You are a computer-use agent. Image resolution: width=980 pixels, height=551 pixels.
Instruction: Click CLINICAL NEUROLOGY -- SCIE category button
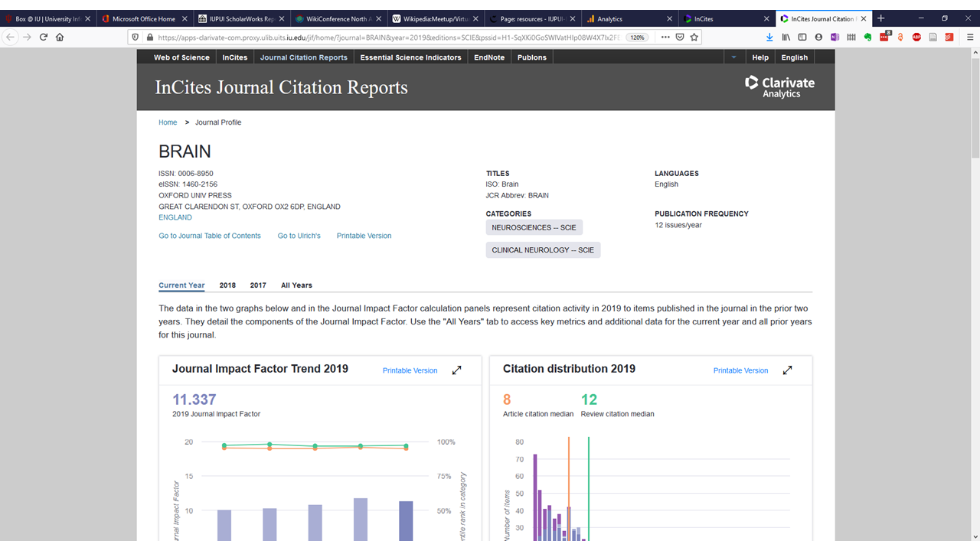coord(543,250)
